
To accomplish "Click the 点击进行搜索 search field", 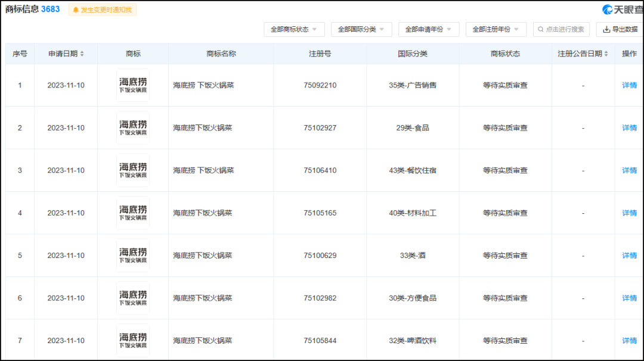I will (561, 29).
